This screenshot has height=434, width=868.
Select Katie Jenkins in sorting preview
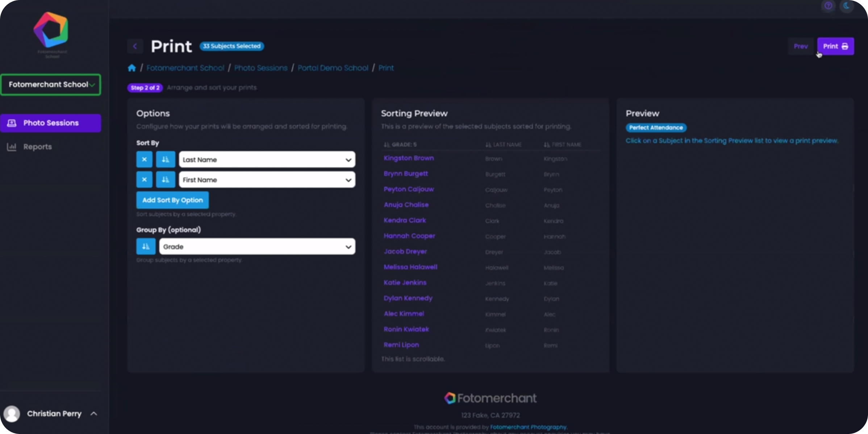[405, 283]
